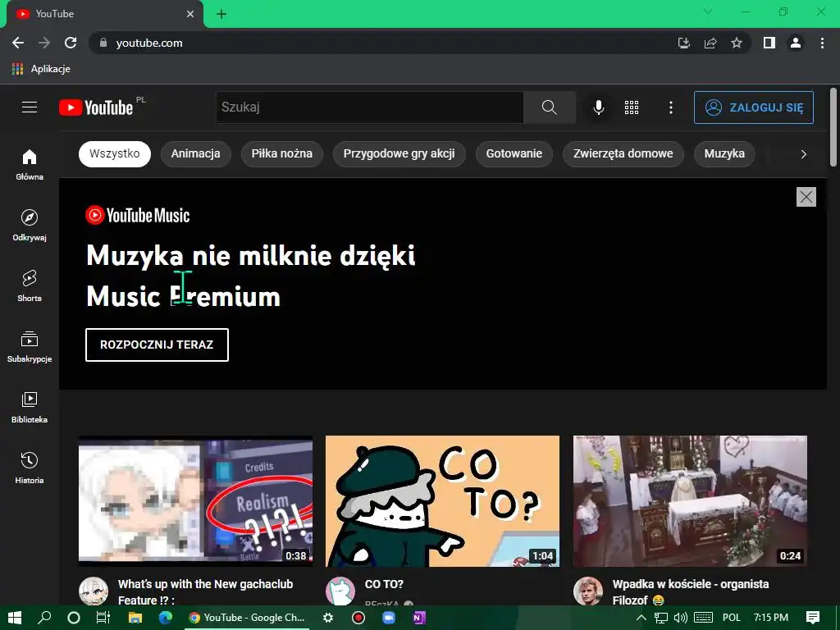Open the volume control in system tray

tap(680, 618)
